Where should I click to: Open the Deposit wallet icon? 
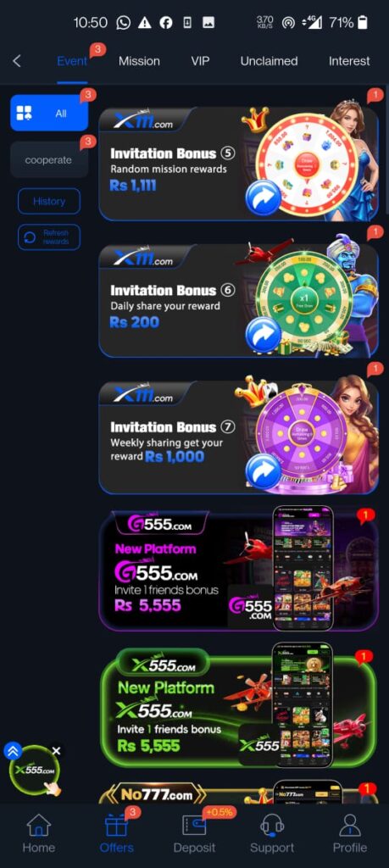click(194, 825)
